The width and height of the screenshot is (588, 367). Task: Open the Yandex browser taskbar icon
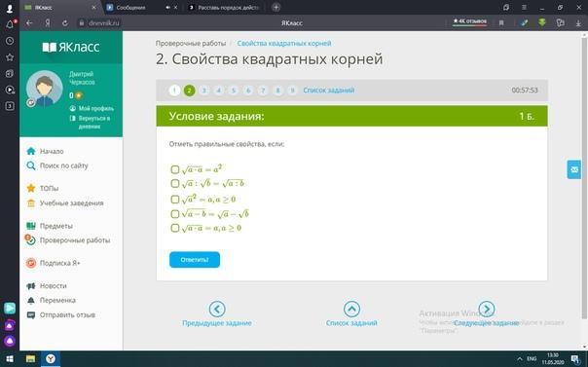coord(51,359)
